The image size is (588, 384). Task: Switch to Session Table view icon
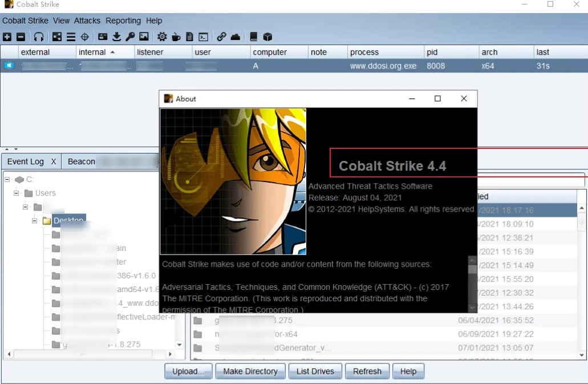pyautogui.click(x=71, y=37)
